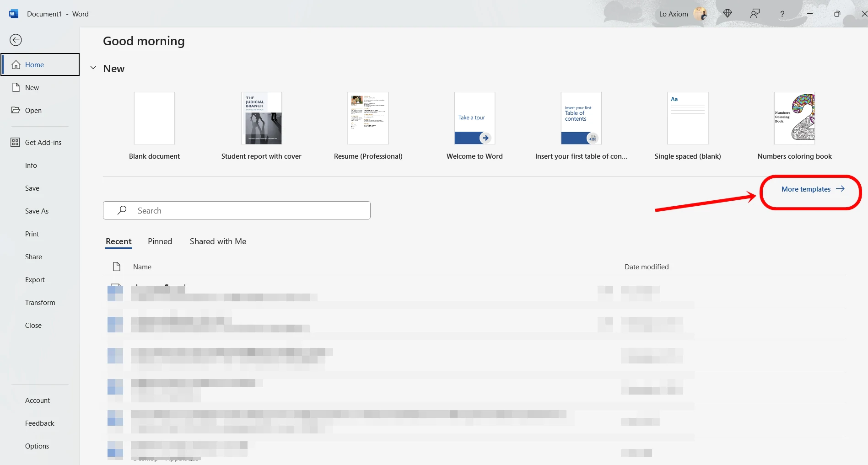Viewport: 868px width, 465px height.
Task: Pick Student report with cover template
Action: (x=261, y=126)
